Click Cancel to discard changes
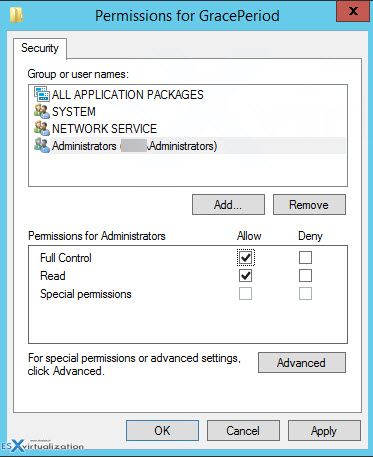The image size is (373, 457). [243, 431]
